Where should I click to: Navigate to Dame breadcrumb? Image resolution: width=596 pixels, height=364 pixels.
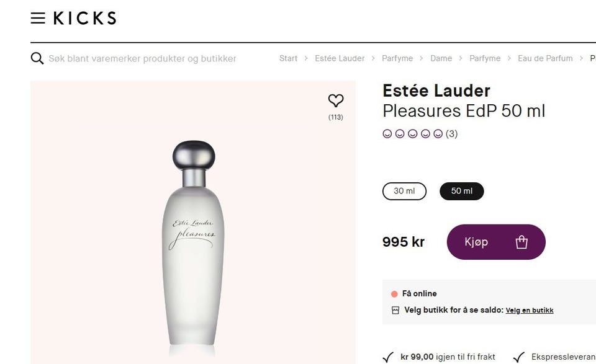pos(441,58)
